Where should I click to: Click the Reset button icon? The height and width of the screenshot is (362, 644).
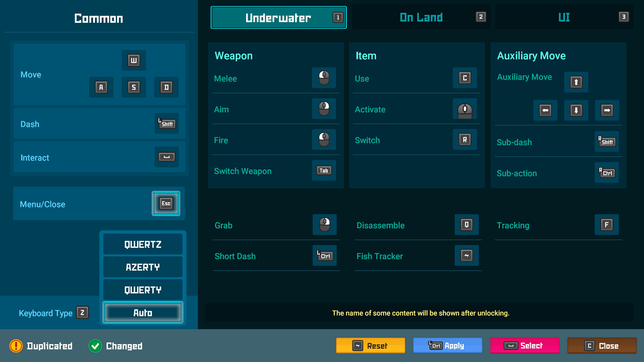point(357,345)
